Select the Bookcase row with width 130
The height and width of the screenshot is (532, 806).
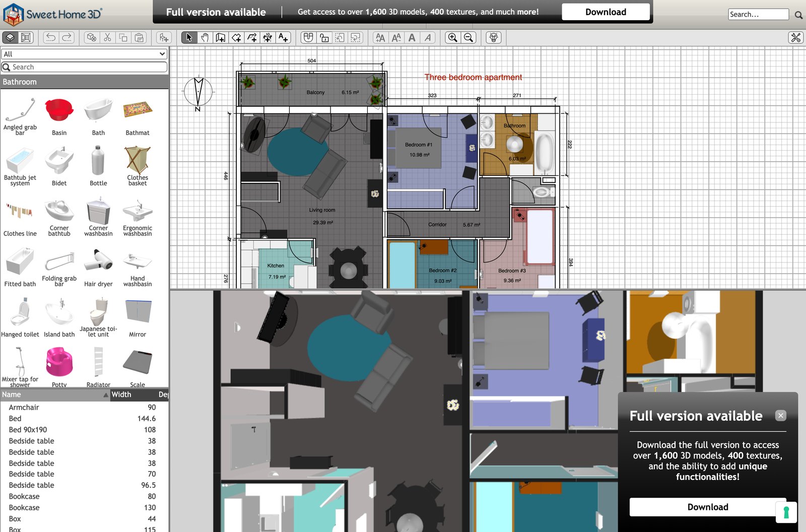(x=84, y=507)
